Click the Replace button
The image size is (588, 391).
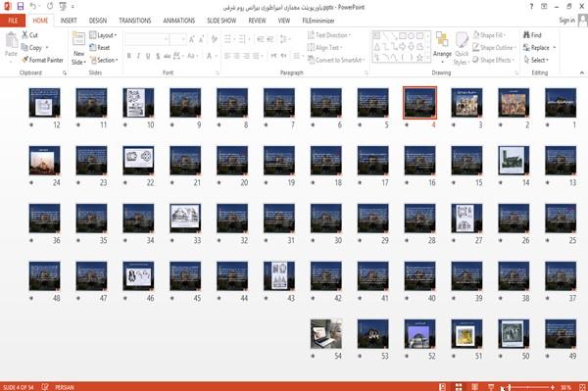[x=539, y=48]
